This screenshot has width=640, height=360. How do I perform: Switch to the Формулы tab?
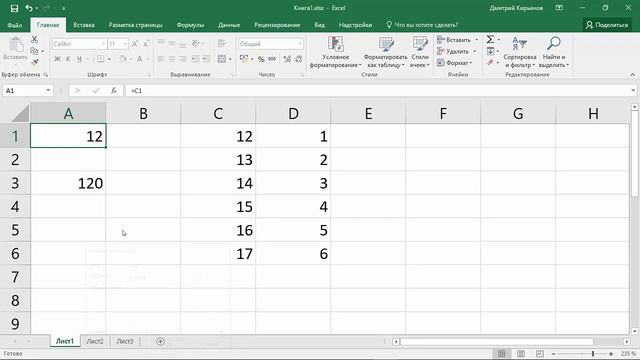coord(190,25)
